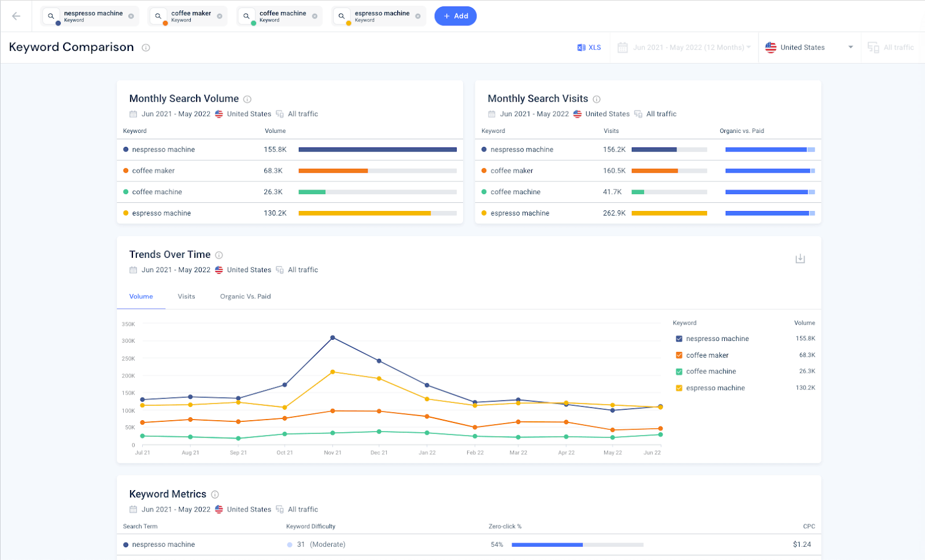
Task: Uncheck the coffee maker legend checkbox
Action: pos(679,355)
